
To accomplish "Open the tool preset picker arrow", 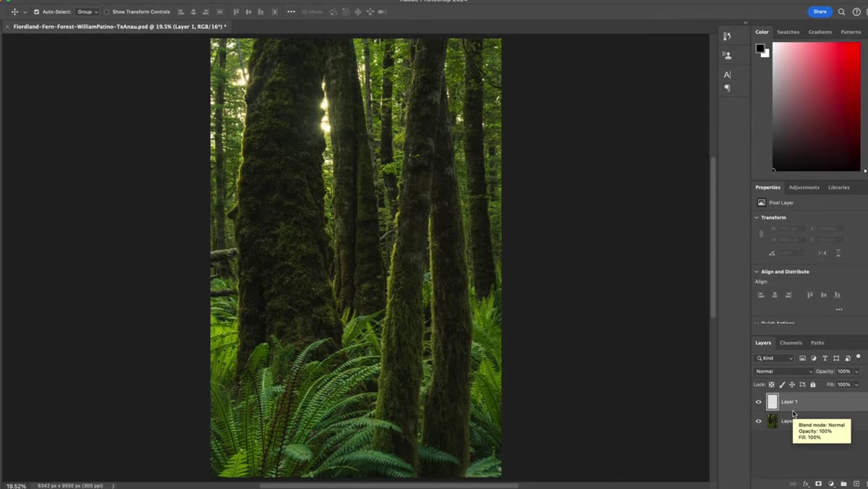I will click(25, 12).
